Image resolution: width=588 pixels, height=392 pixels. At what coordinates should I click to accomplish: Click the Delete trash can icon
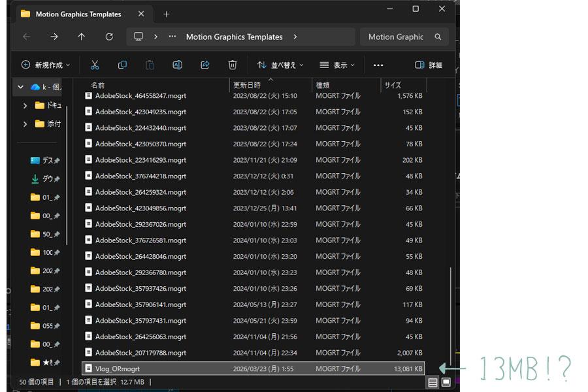(233, 65)
